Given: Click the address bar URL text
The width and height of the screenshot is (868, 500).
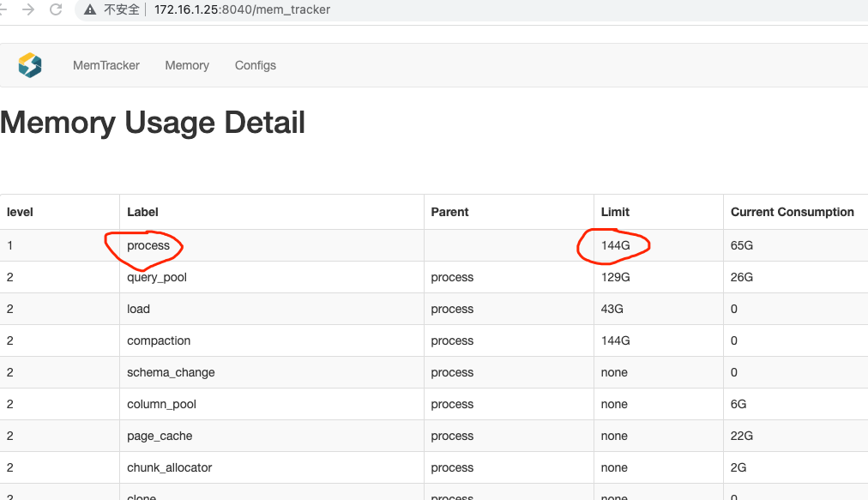Looking at the screenshot, I should tap(242, 9).
